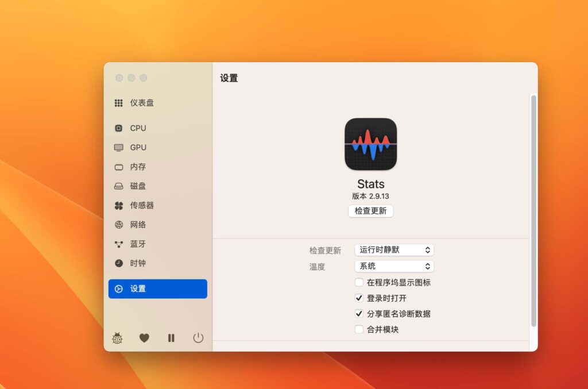Click the pause icon at bottom
Image resolution: width=588 pixels, height=389 pixels.
click(171, 338)
